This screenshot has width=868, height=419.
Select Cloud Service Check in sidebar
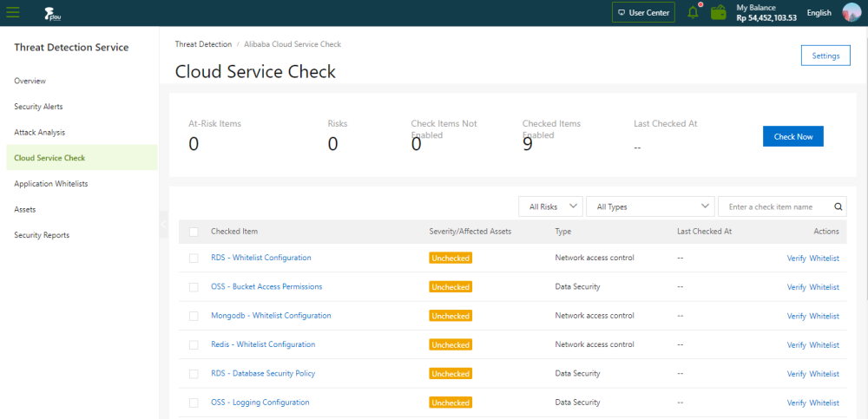click(82, 158)
